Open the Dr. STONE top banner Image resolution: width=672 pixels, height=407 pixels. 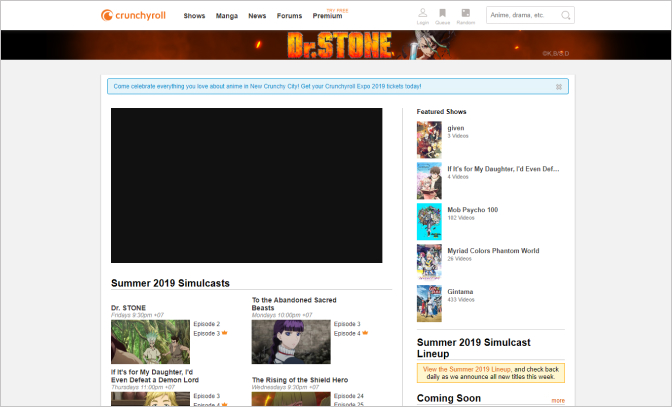click(336, 45)
